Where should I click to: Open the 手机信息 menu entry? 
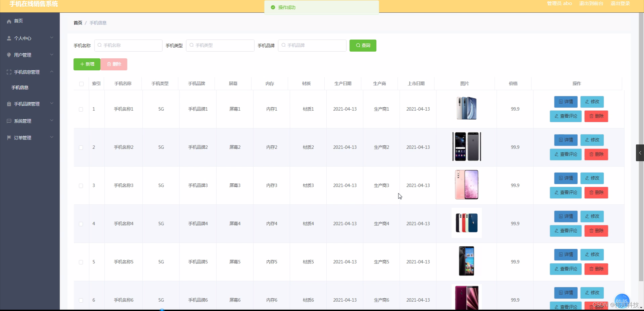click(x=20, y=87)
